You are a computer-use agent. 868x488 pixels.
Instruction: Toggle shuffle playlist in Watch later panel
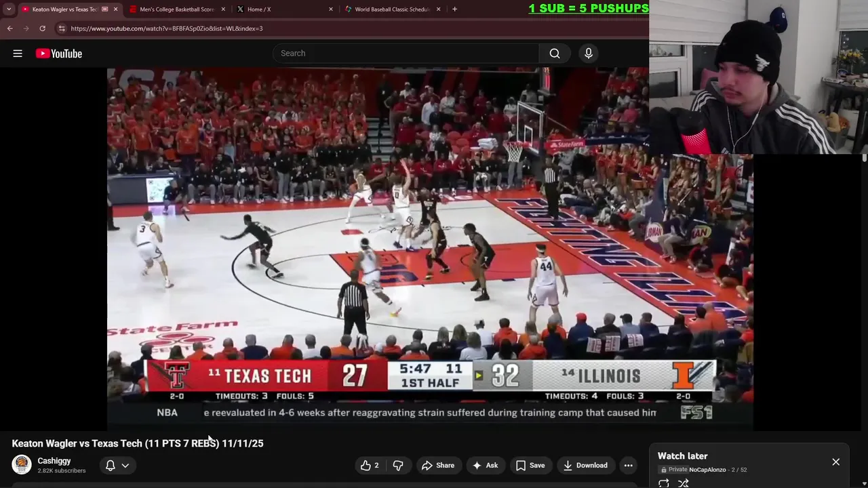[x=684, y=483]
